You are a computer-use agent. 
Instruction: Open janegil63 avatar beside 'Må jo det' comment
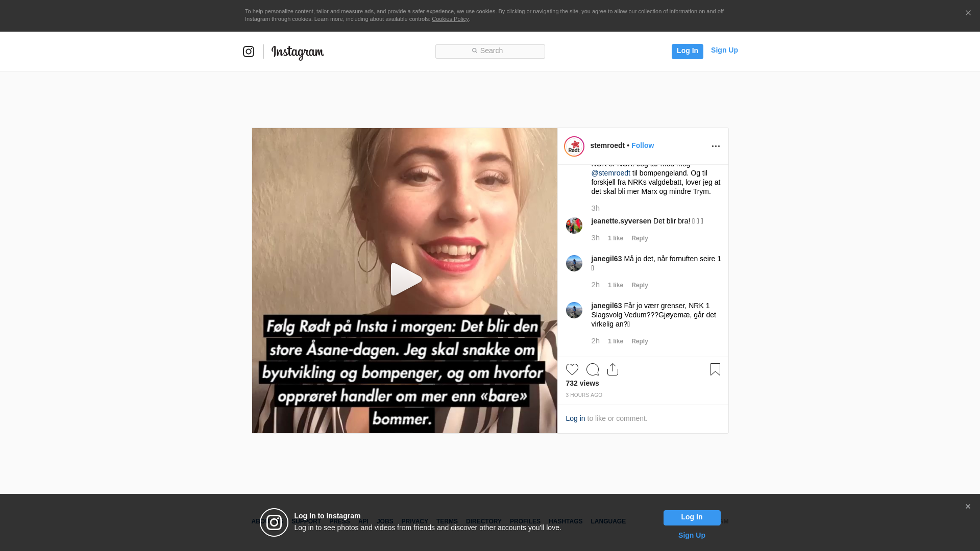pos(574,263)
